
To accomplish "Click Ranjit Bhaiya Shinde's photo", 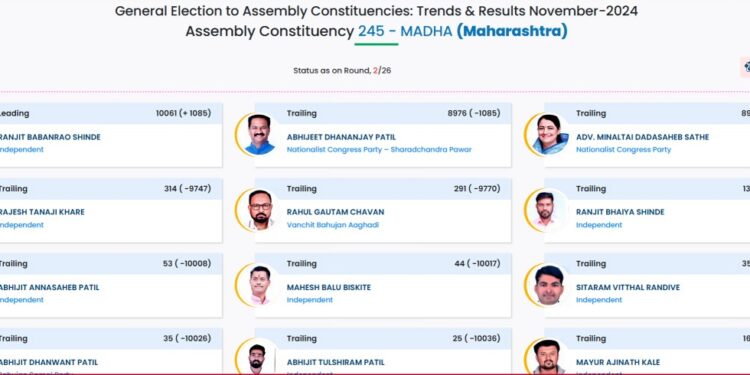I will 549,210.
